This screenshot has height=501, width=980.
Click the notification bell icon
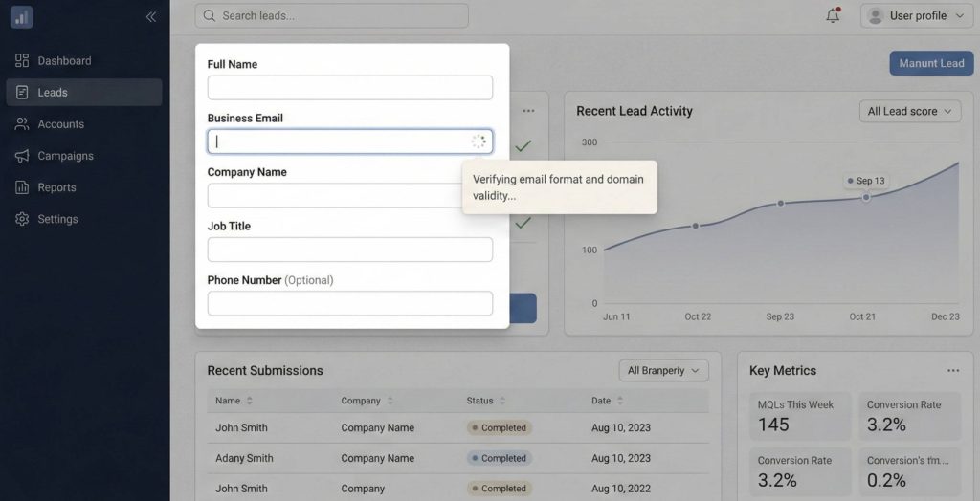tap(833, 15)
